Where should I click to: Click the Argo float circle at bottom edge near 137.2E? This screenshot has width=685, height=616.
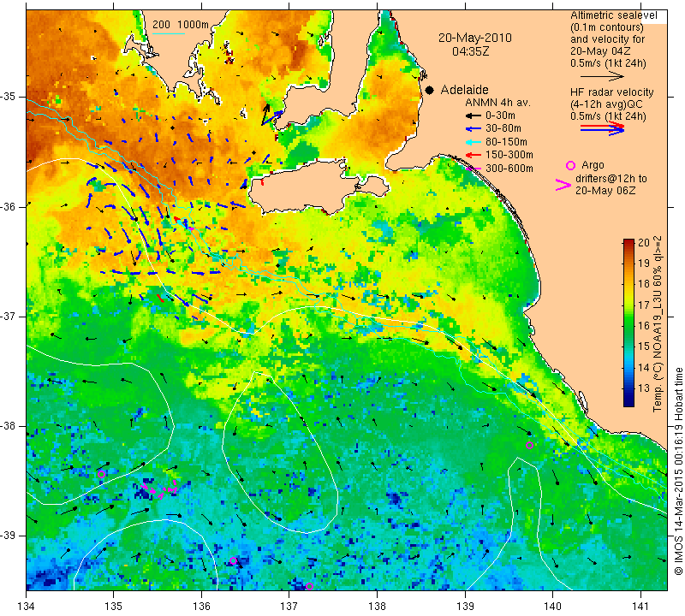click(309, 586)
